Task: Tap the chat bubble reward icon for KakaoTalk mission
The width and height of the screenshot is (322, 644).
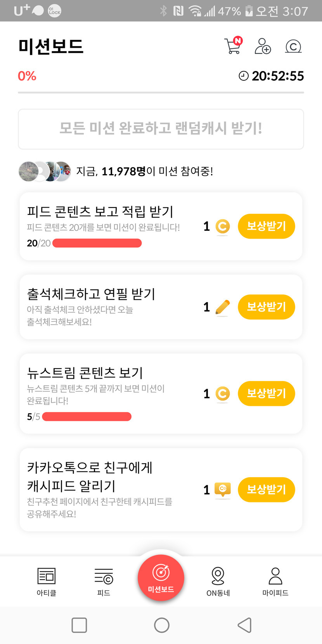Action: [223, 490]
